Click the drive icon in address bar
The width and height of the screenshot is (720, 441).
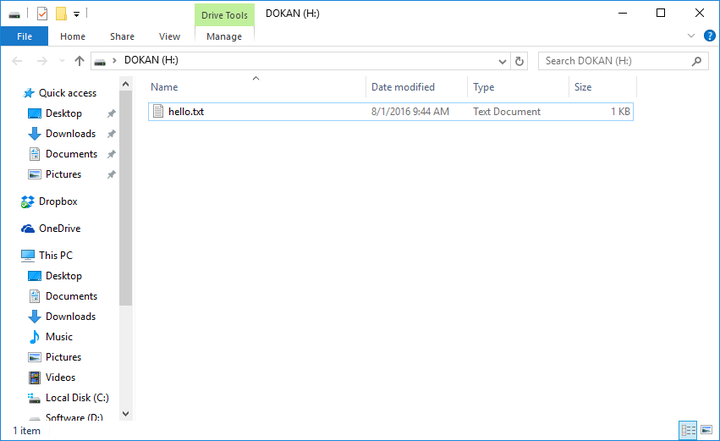point(100,62)
